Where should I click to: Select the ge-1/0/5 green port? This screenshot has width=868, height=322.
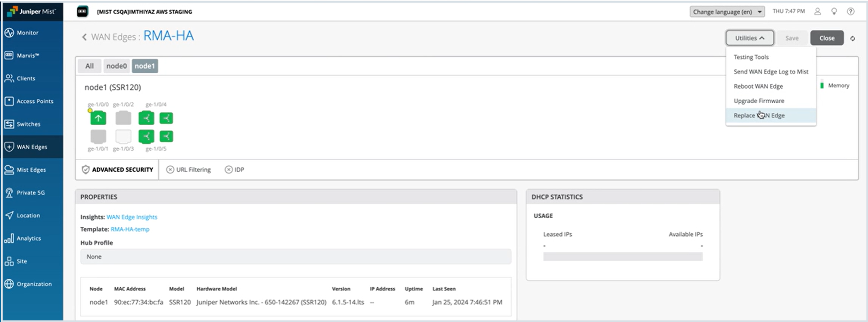click(146, 136)
